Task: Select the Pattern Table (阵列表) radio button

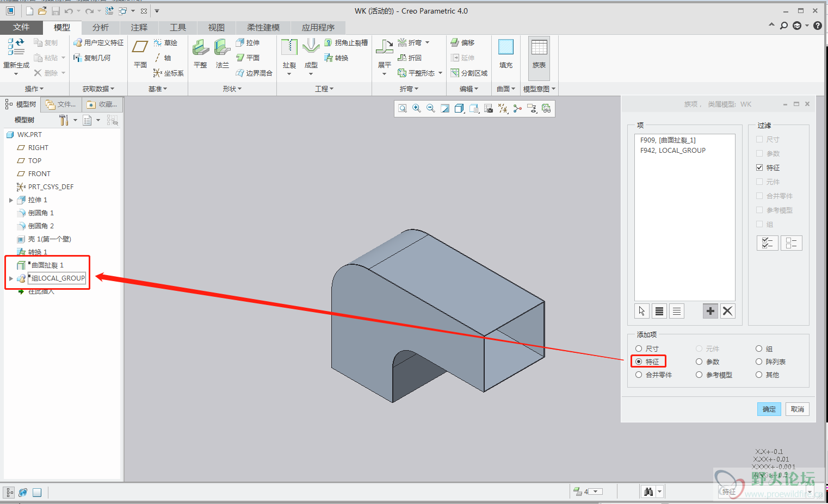Action: point(759,362)
